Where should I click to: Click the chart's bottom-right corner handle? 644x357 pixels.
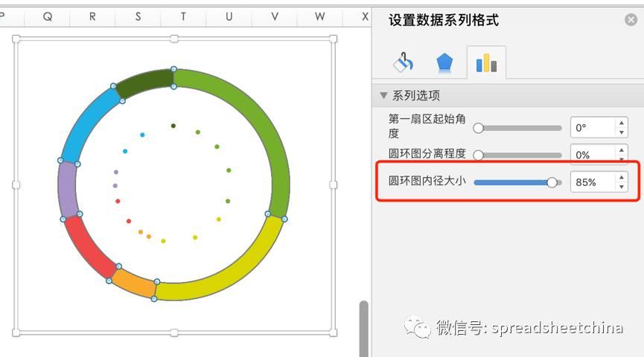(333, 332)
